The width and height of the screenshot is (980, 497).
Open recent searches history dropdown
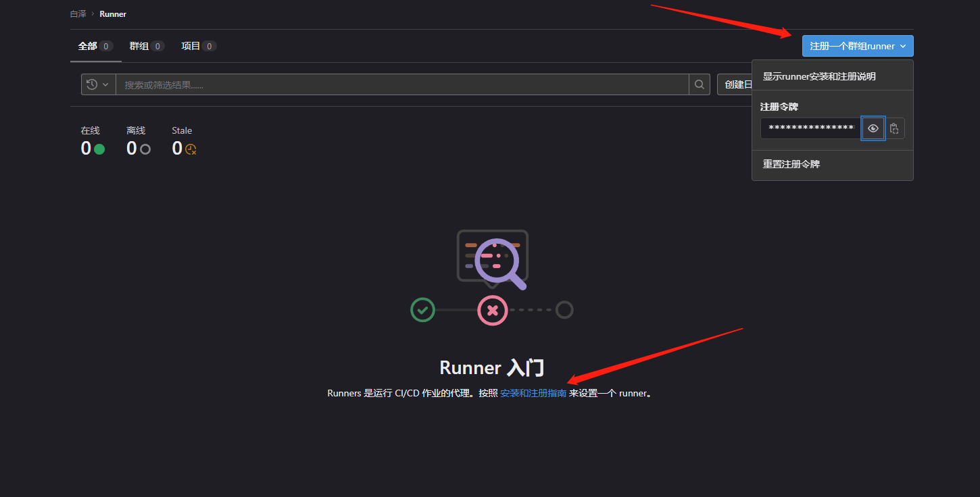98,84
